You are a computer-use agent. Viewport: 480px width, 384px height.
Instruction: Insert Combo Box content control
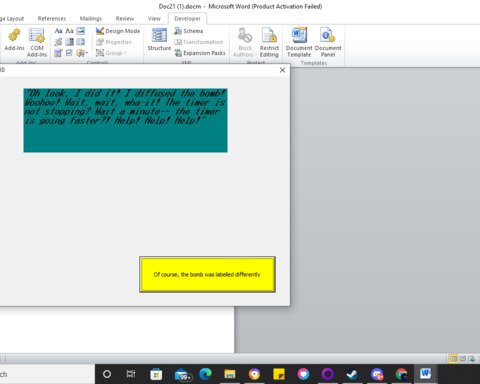click(x=69, y=42)
